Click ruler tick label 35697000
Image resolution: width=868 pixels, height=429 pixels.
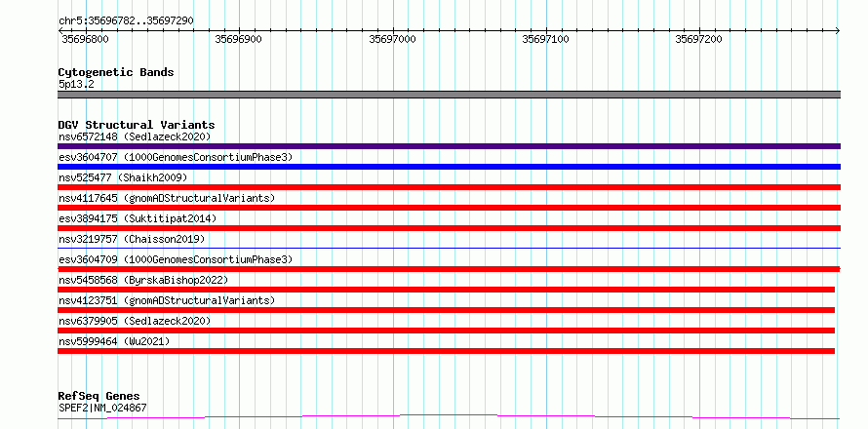(x=392, y=39)
